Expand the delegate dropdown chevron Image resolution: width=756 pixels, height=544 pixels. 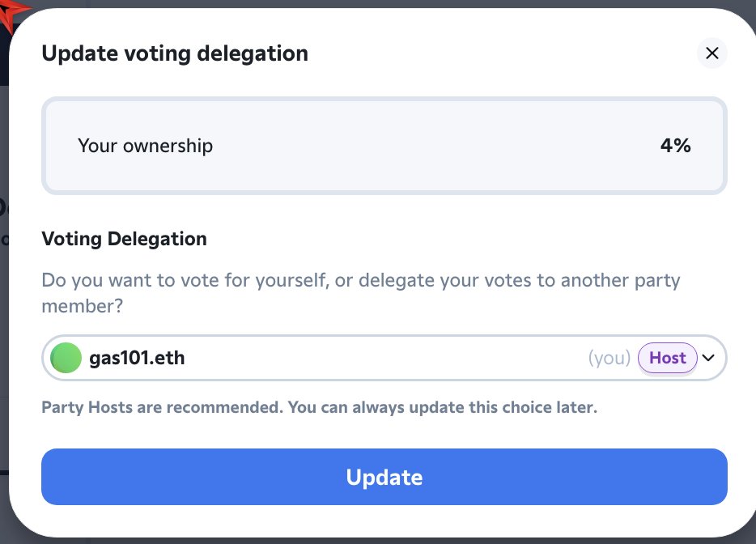click(709, 358)
